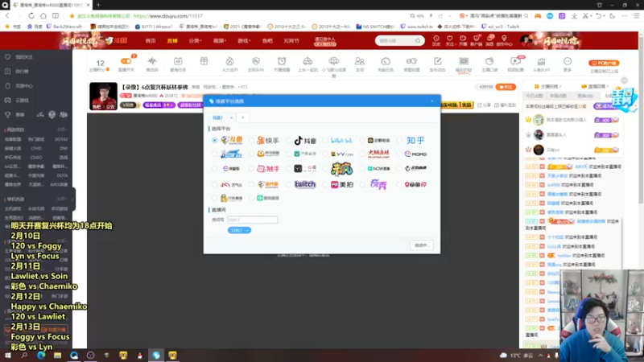
Task: Open the 消息 messages icon in header
Action: pyautogui.click(x=490, y=40)
